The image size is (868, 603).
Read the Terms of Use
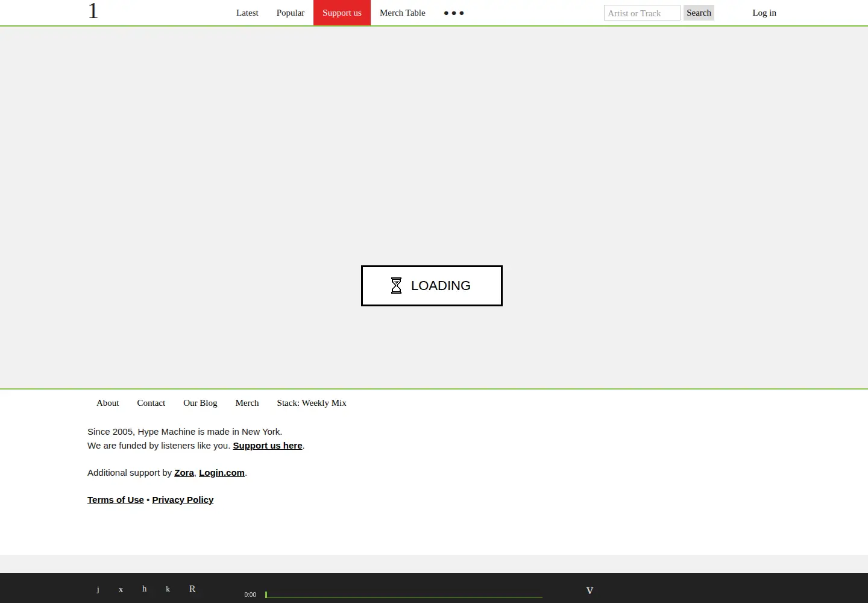(x=116, y=500)
